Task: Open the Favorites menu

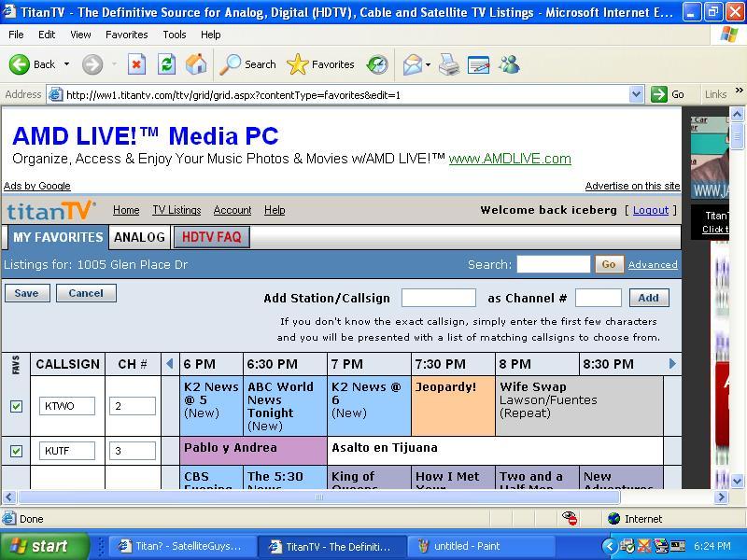Action: coord(127,35)
